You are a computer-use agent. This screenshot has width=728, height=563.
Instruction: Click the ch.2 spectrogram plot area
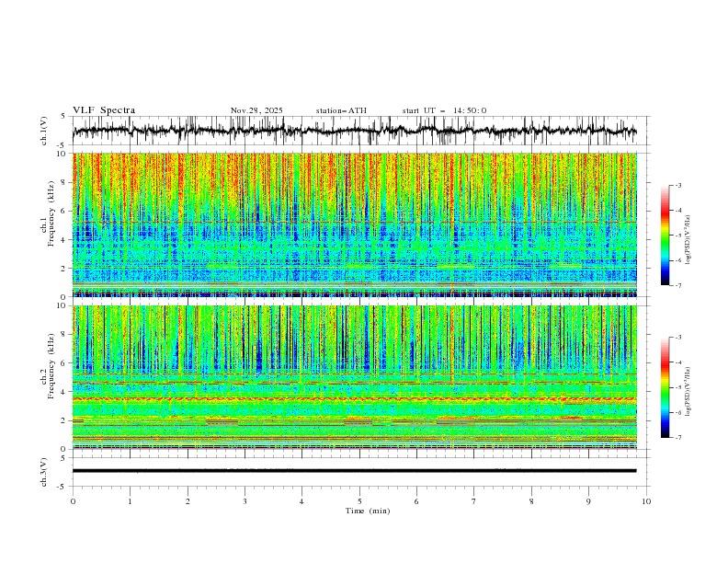click(x=355, y=377)
